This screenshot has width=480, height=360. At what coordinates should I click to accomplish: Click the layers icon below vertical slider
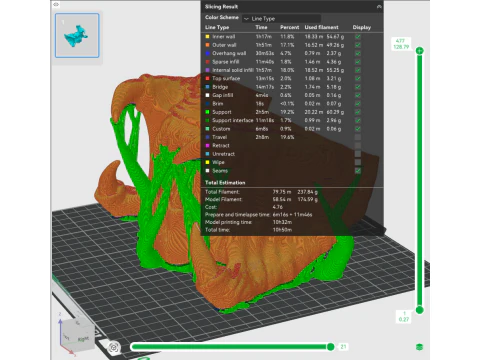click(x=420, y=347)
